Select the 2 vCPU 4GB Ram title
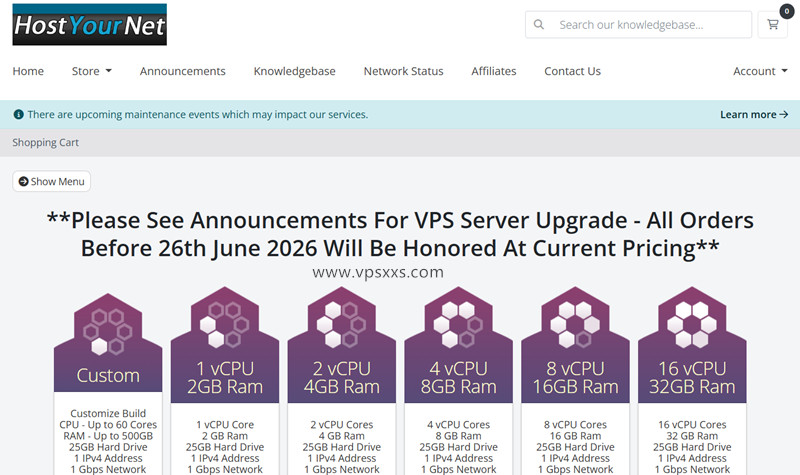The height and width of the screenshot is (475, 800). tap(342, 378)
